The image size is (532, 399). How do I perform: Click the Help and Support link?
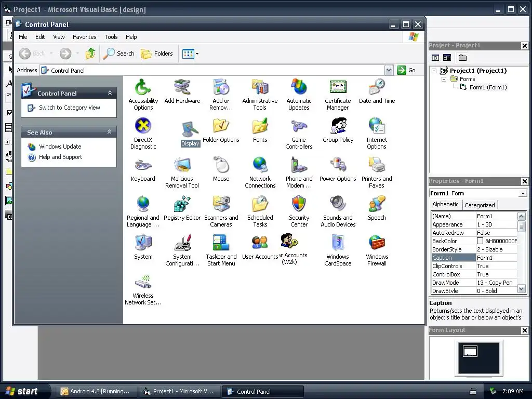(x=60, y=157)
